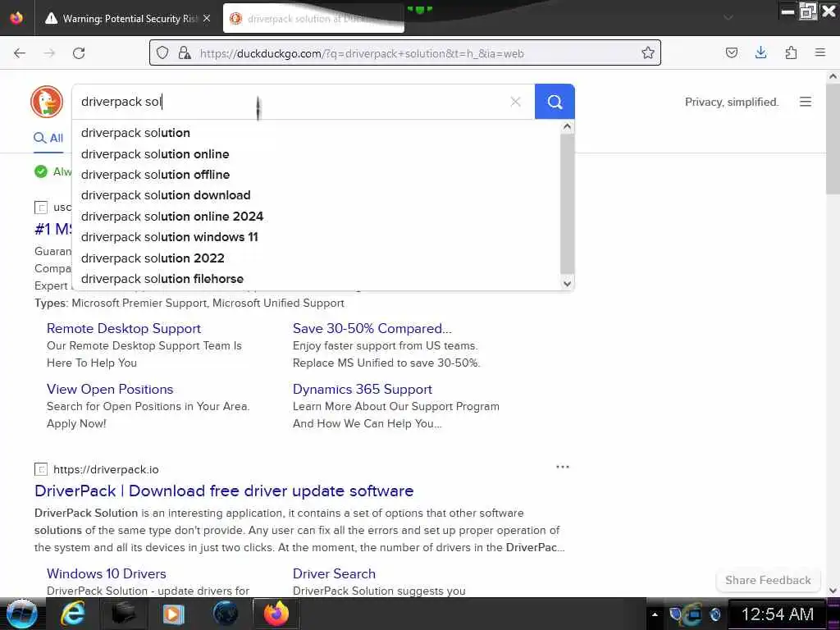Click the page vertical scrollbar thumb
Viewport: 840px width, 630px height.
(x=833, y=139)
